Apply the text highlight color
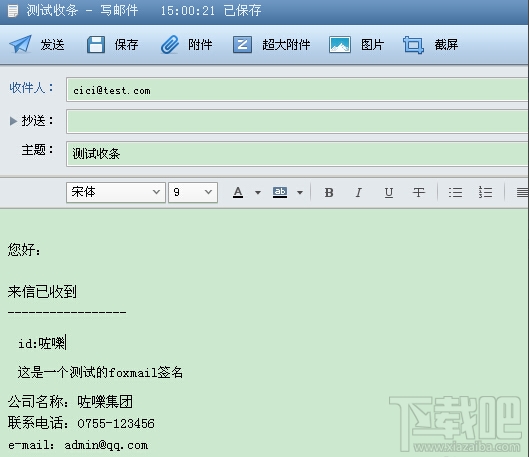529x457 pixels. point(280,192)
